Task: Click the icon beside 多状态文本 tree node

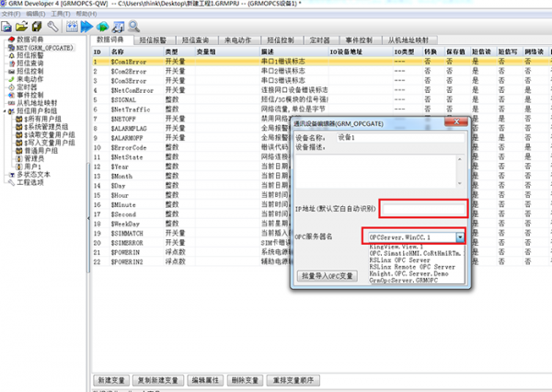Action: coord(11,174)
